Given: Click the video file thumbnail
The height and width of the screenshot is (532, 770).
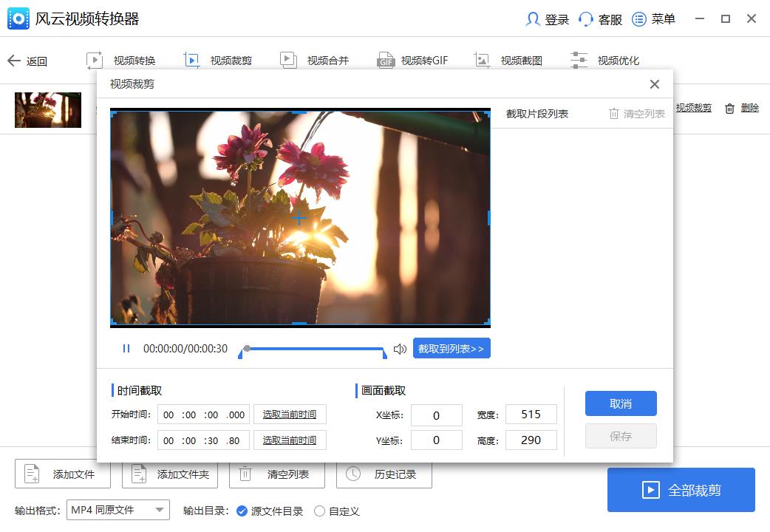Looking at the screenshot, I should pos(47,109).
